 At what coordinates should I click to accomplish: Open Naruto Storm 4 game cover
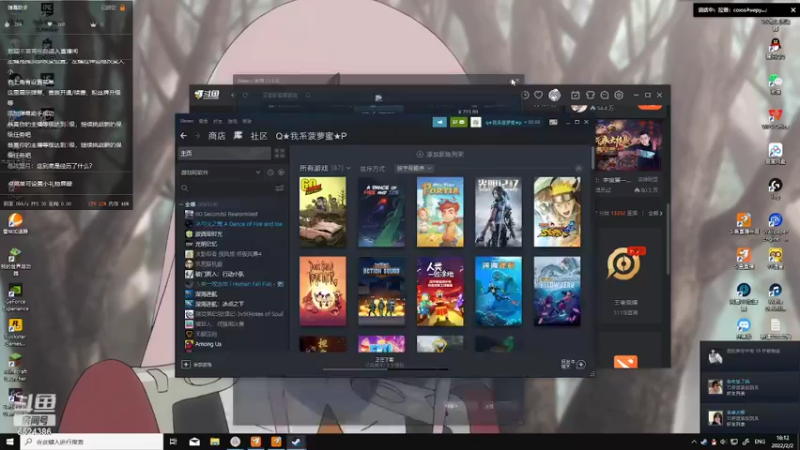coord(557,212)
